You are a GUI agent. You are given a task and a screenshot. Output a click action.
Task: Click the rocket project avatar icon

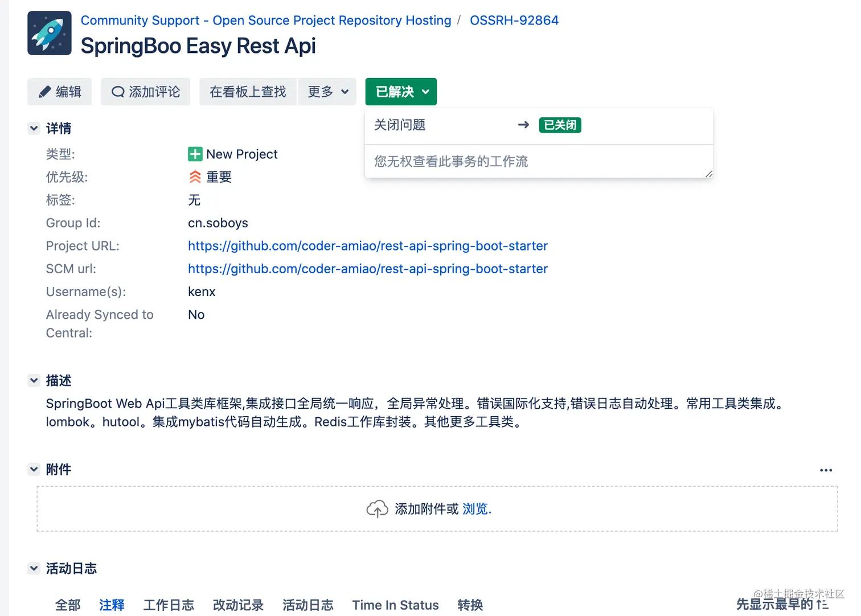coord(50,33)
